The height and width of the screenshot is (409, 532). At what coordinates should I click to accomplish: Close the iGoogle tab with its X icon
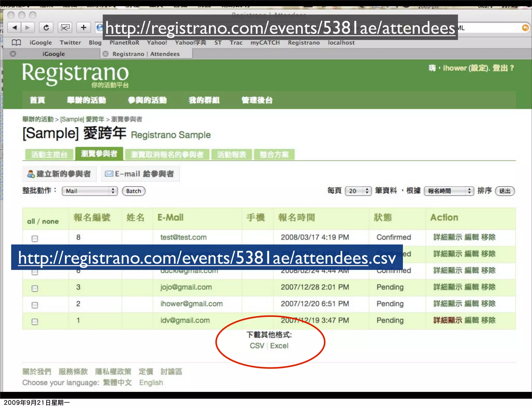[x=13, y=54]
